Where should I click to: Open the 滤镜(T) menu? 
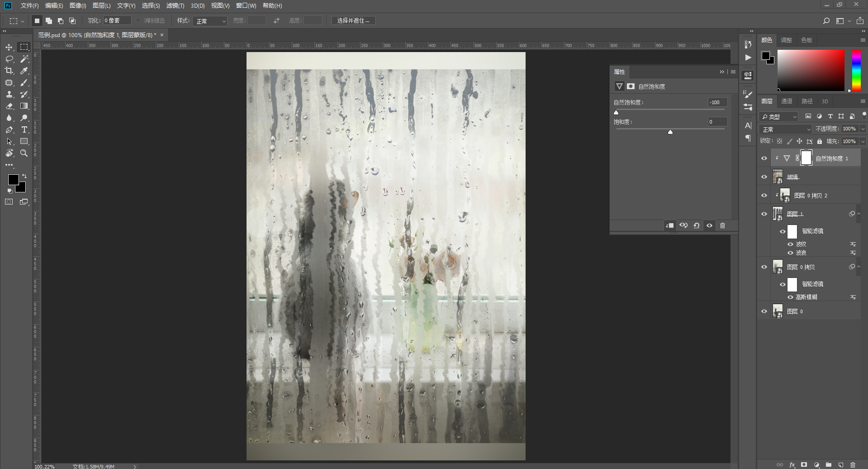[x=175, y=6]
